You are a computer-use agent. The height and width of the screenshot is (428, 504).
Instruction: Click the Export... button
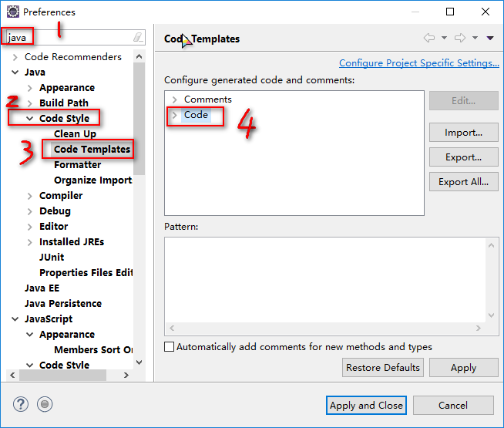tap(464, 157)
